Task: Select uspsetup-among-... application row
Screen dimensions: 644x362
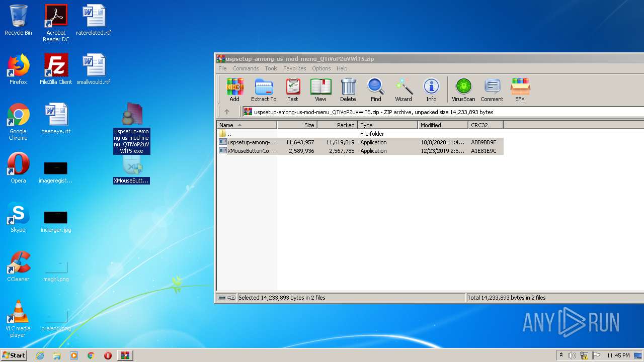Action: point(360,142)
